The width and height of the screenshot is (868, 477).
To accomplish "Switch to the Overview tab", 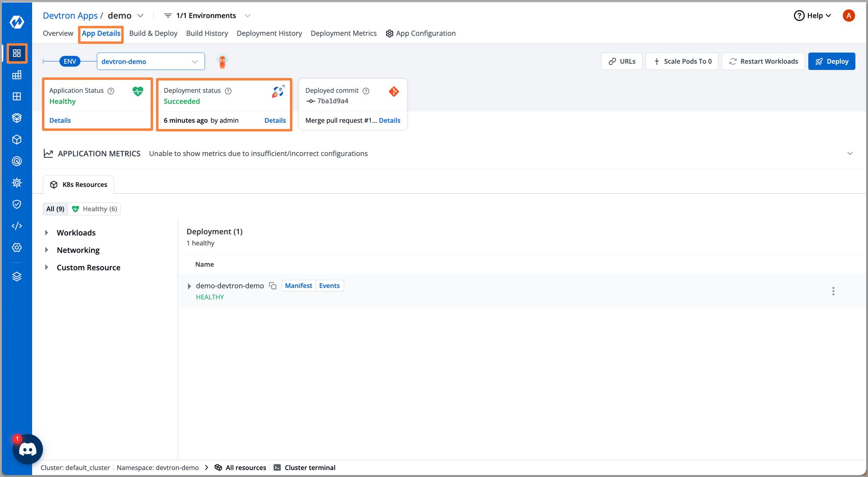I will (x=58, y=33).
